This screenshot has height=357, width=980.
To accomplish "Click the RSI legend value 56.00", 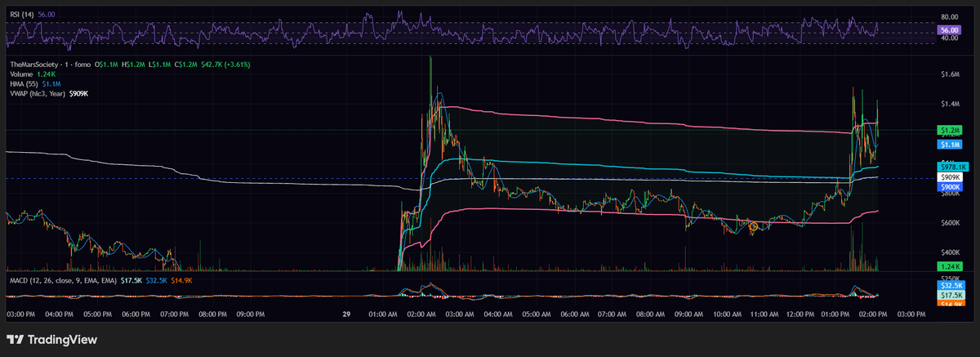I will pyautogui.click(x=47, y=13).
